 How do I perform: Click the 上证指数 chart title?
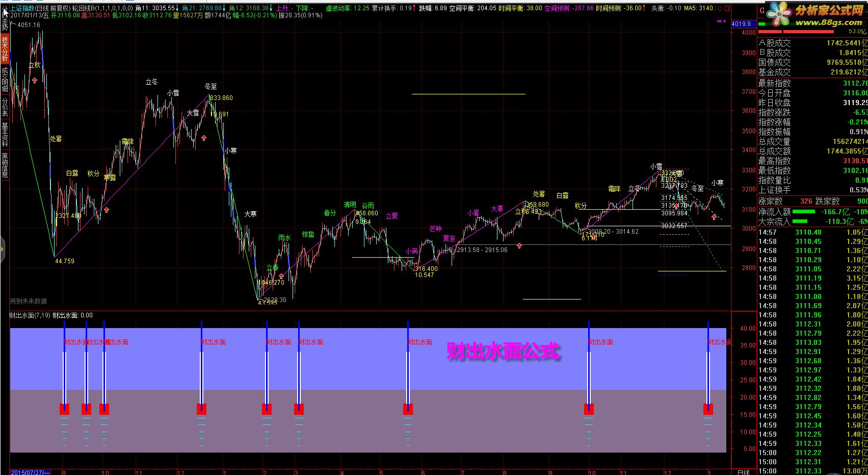[x=22, y=8]
